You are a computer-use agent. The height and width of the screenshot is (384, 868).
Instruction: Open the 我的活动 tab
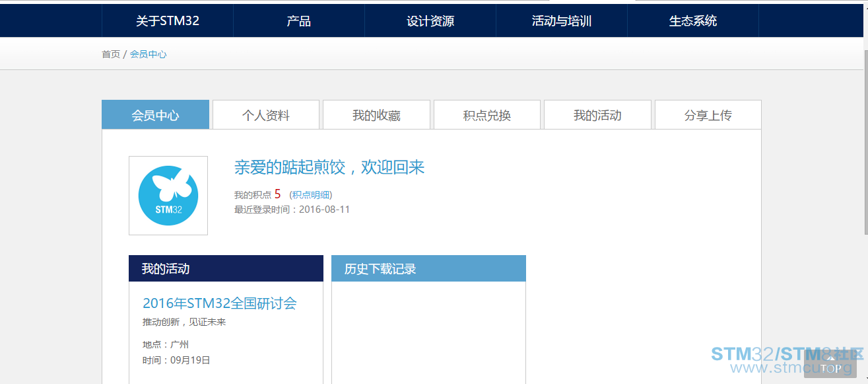(597, 115)
